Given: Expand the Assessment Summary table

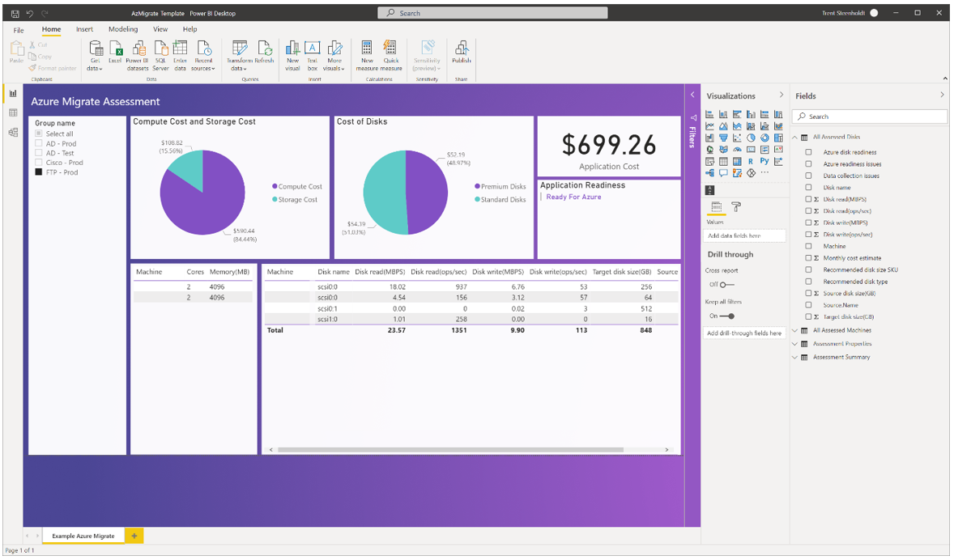Looking at the screenshot, I should tap(794, 357).
